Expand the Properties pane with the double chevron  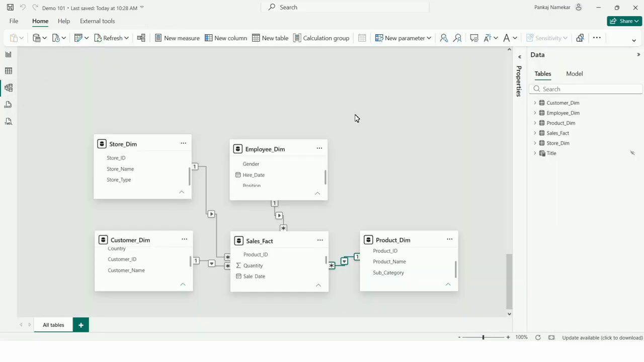point(520,57)
